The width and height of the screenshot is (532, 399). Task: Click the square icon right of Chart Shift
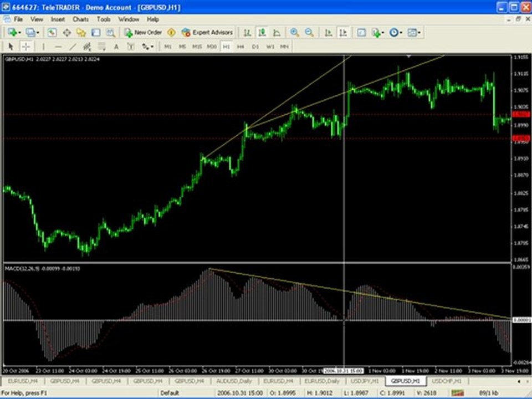(361, 33)
